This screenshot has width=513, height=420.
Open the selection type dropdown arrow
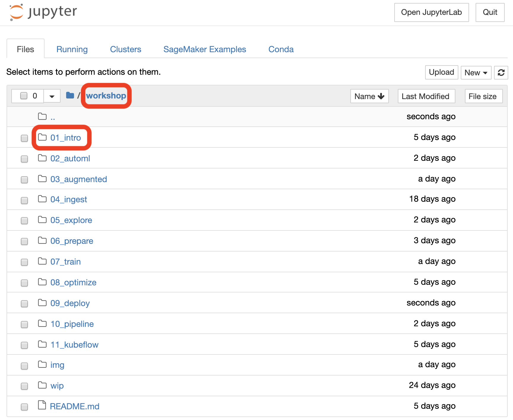52,96
